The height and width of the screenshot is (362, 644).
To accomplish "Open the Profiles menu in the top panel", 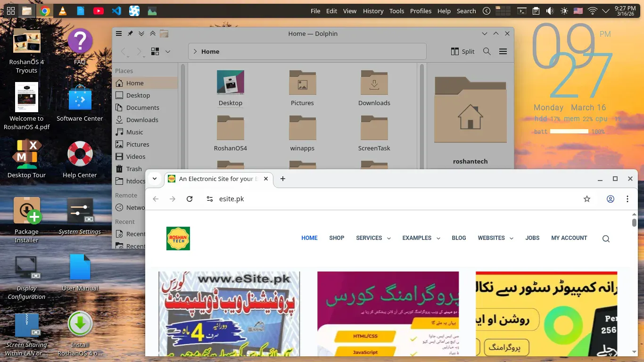I will 421,11.
